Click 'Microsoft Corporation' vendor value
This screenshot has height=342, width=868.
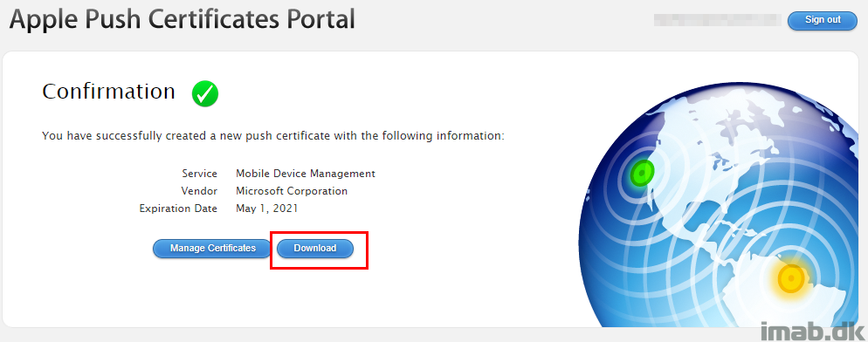pos(292,191)
